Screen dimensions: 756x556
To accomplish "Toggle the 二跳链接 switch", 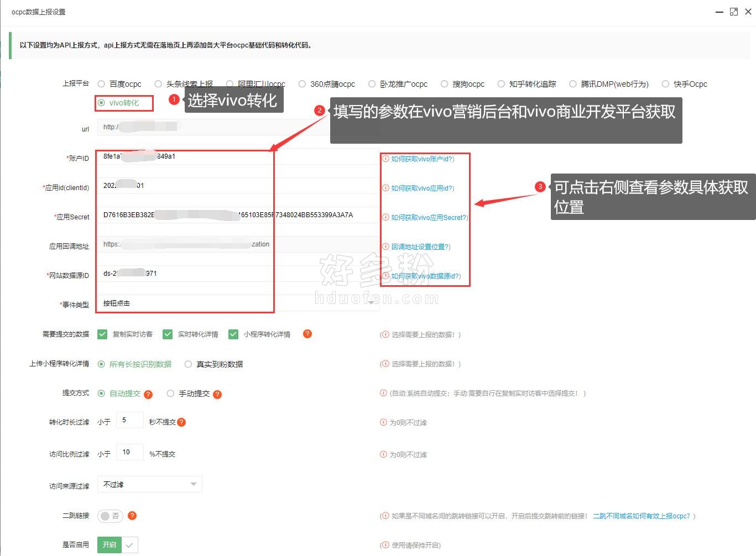I will click(x=110, y=516).
